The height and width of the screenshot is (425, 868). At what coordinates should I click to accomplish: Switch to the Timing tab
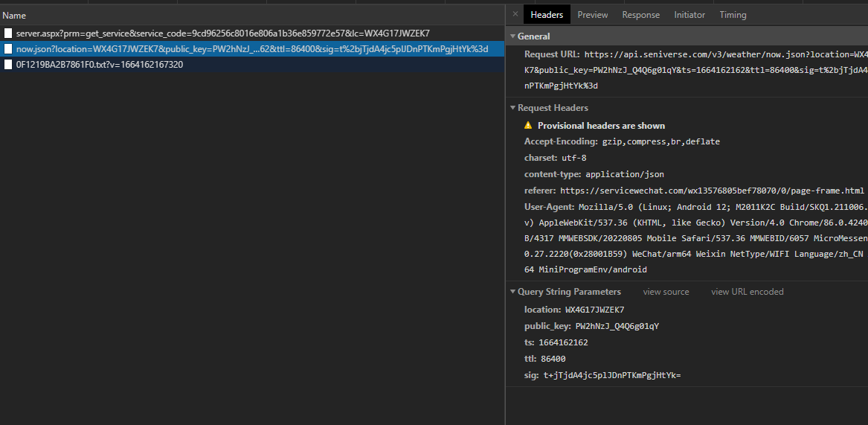733,15
